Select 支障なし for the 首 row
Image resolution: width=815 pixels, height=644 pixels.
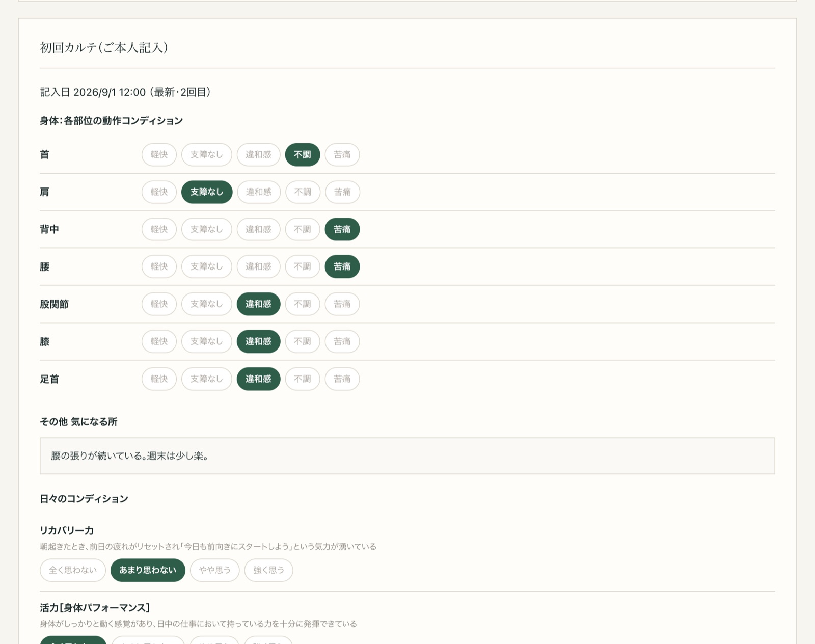pos(206,154)
